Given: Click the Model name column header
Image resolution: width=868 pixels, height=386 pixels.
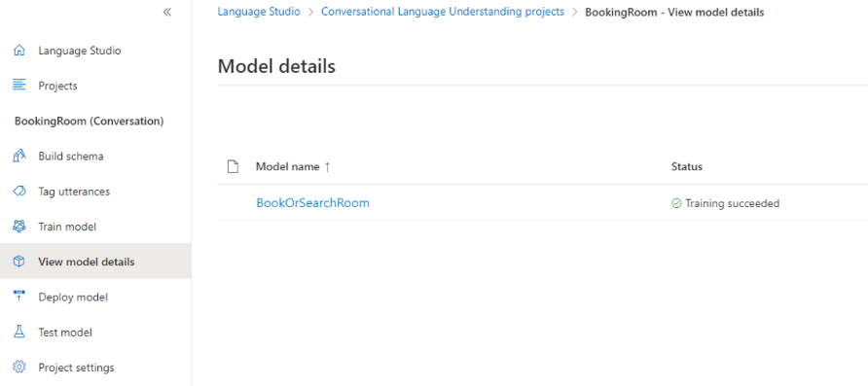Looking at the screenshot, I should [287, 166].
